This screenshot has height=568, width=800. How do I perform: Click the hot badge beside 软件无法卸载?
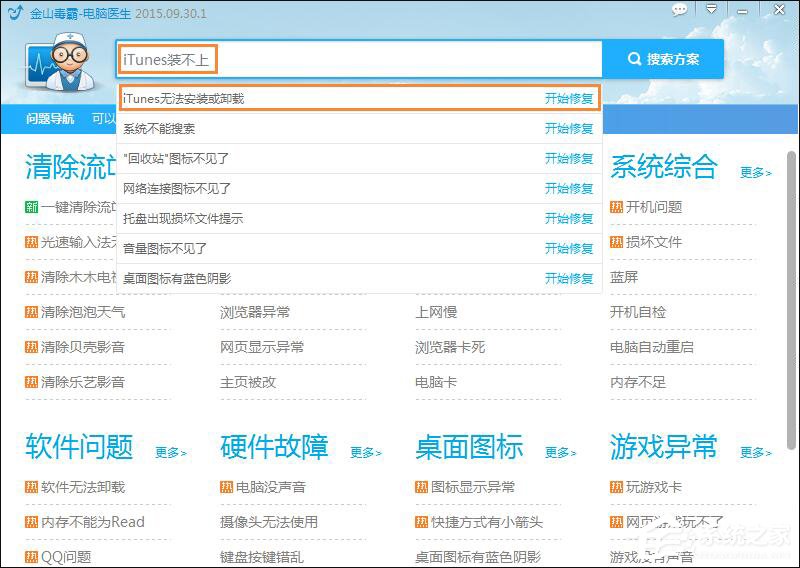(32, 487)
